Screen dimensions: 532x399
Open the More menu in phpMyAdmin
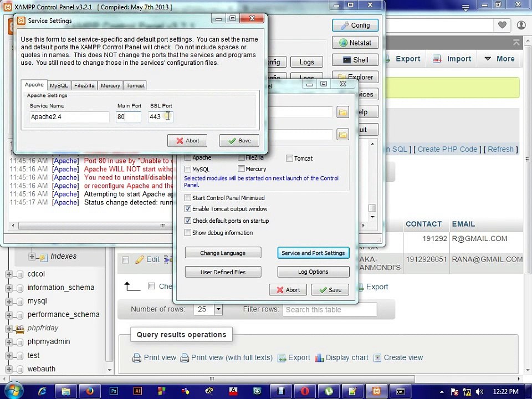point(499,59)
